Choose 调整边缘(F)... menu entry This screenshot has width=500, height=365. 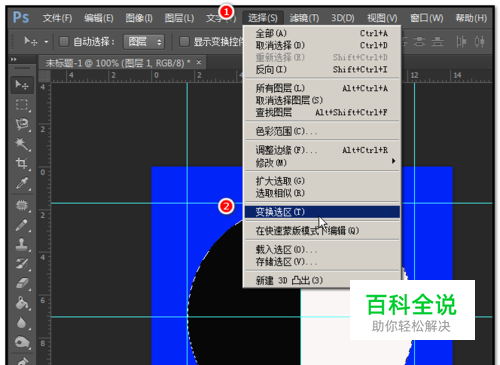(322, 150)
